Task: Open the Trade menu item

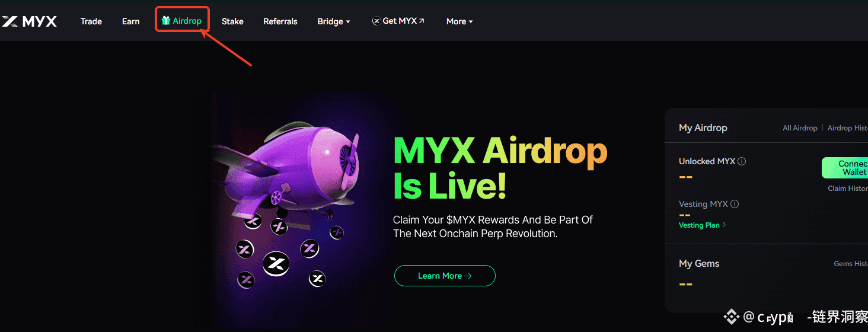Action: coord(91,21)
